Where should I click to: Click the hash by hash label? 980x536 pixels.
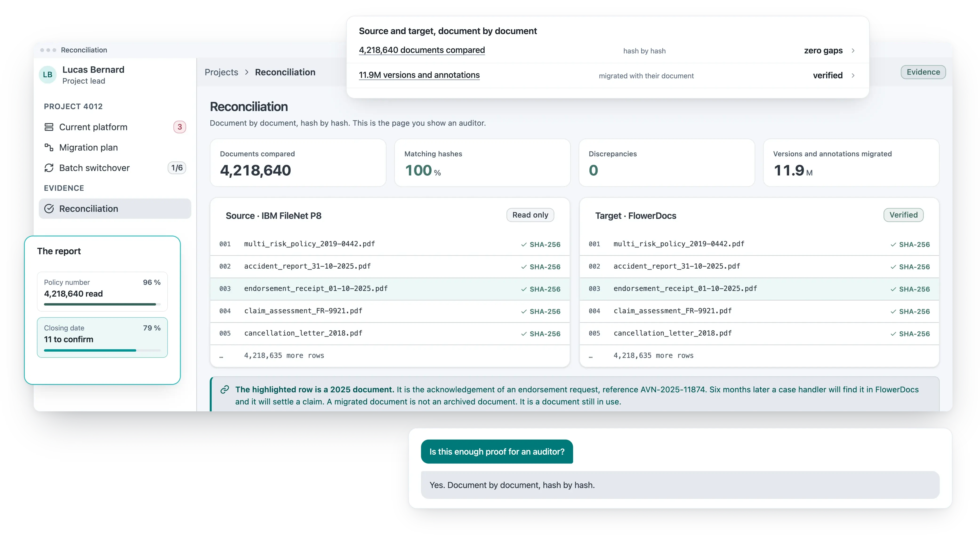pyautogui.click(x=644, y=51)
